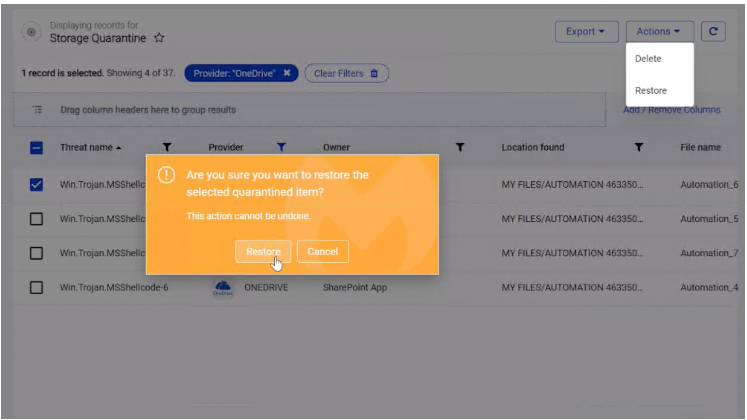
Task: Choose Restore from the Actions menu
Action: [651, 91]
